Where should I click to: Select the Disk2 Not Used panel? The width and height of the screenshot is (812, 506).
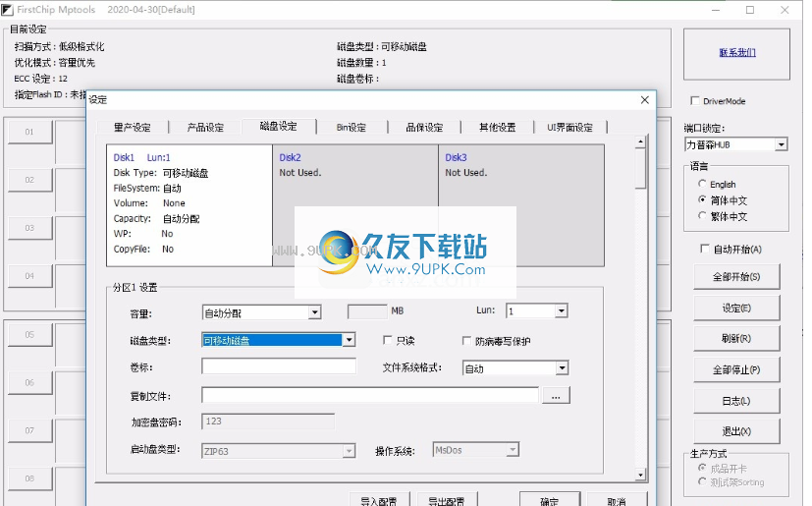coord(355,205)
